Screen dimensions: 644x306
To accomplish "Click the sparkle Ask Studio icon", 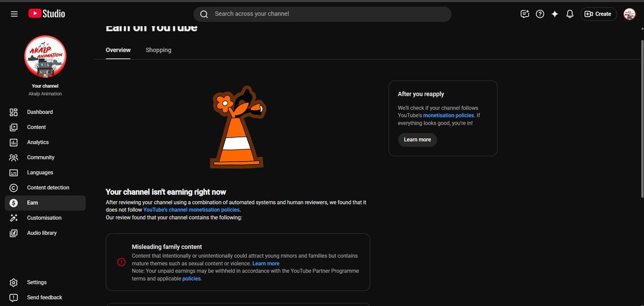I will click(x=555, y=14).
